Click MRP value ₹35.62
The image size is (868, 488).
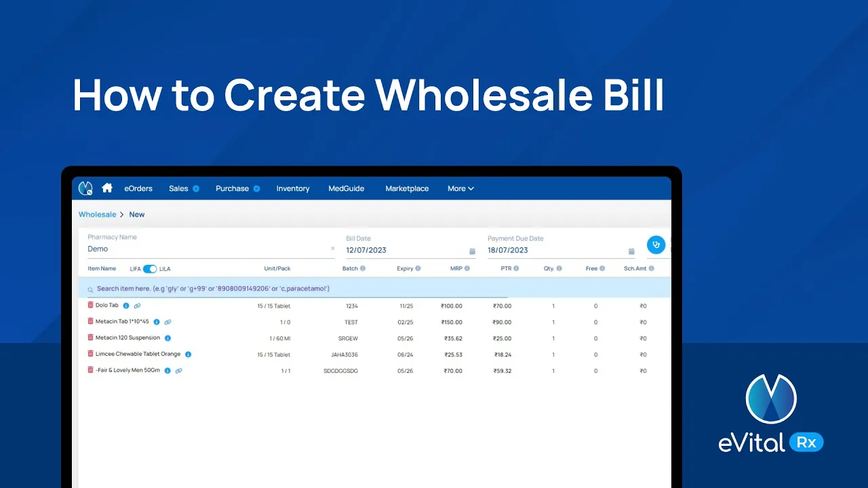pyautogui.click(x=453, y=338)
